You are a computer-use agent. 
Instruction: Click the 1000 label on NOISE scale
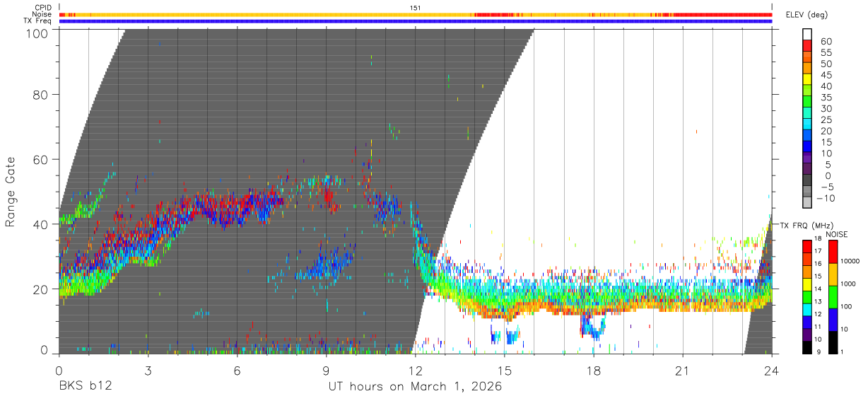pyautogui.click(x=849, y=284)
